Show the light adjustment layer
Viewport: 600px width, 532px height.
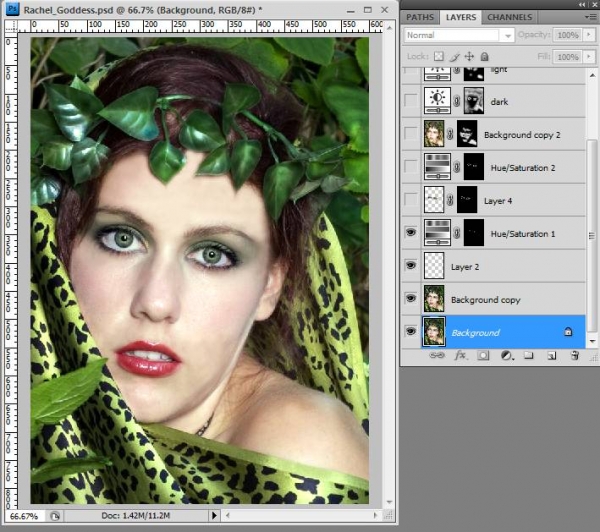tap(411, 73)
